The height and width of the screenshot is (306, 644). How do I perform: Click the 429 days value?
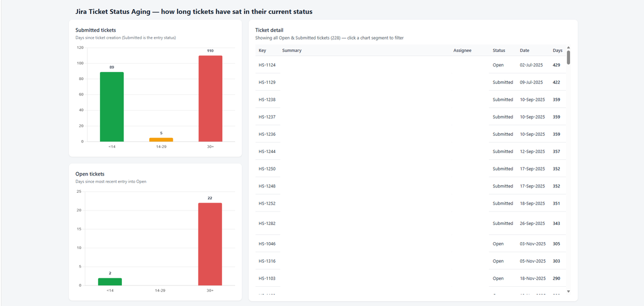pyautogui.click(x=557, y=65)
